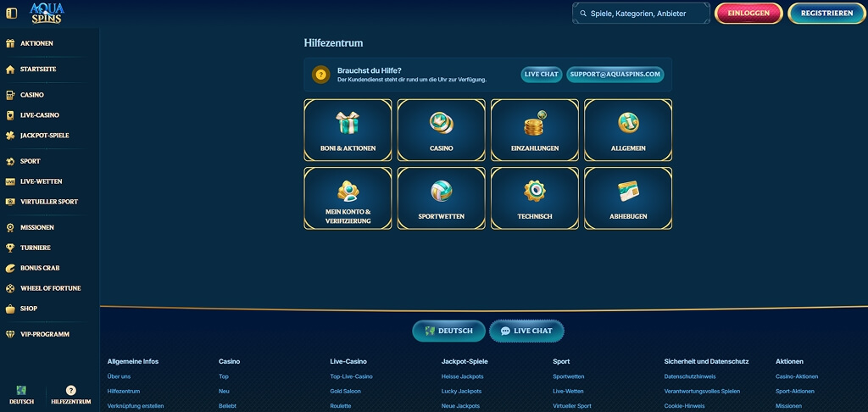Click the Turniere trophy icon
Screen dimensions: 868x412
10,248
